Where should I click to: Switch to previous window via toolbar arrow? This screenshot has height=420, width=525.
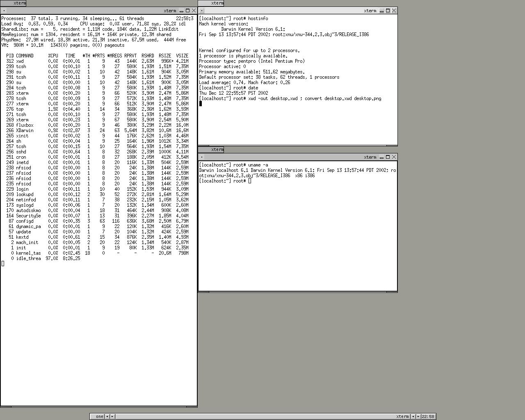pyautogui.click(x=413, y=417)
